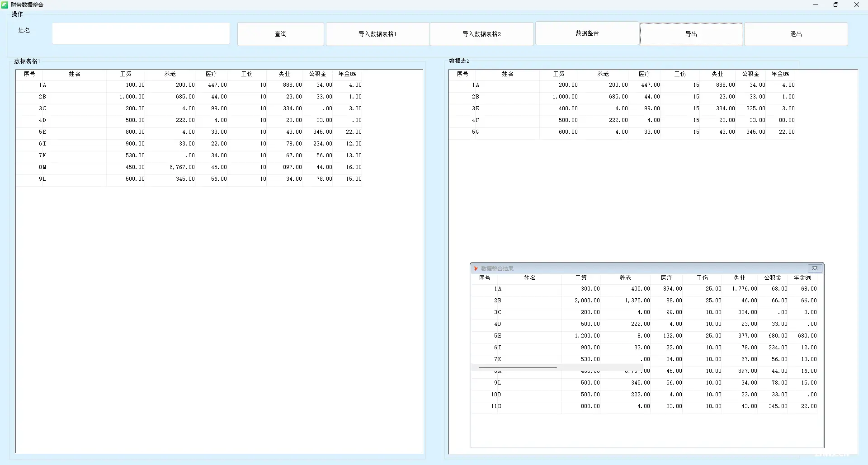Click 导入数据表格1 button
The height and width of the screenshot is (465, 868).
click(377, 34)
